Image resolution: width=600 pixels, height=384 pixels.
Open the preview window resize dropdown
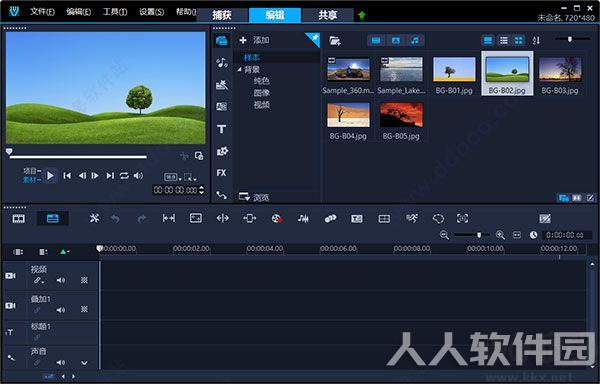pos(190,177)
